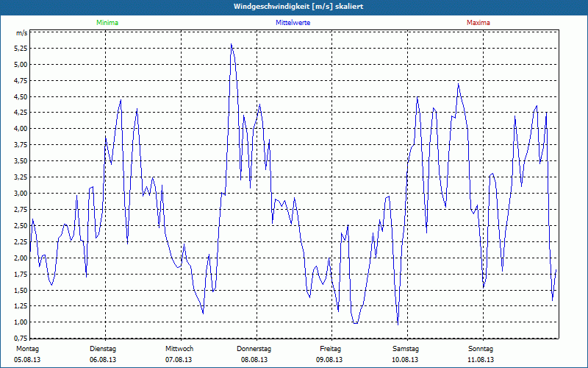Click the 10.08.13 date label

pos(405,360)
